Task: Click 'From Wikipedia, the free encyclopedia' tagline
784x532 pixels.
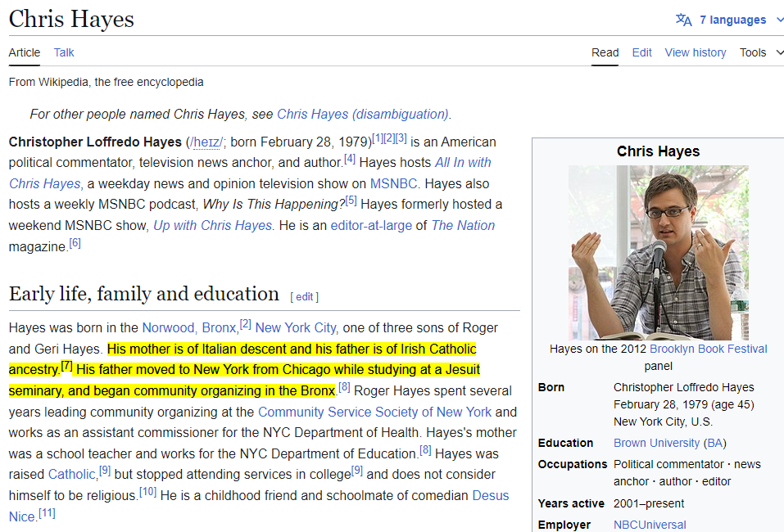Action: (106, 82)
